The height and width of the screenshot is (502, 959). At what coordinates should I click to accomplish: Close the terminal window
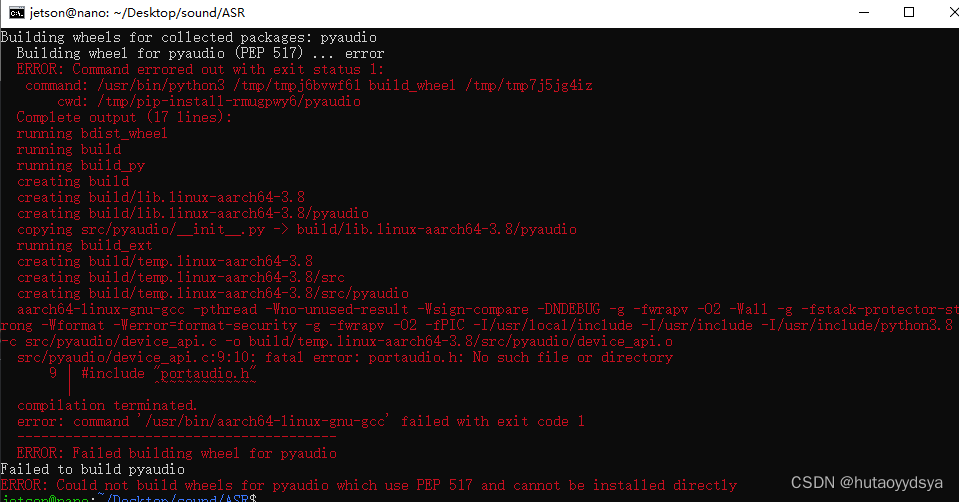(x=953, y=12)
